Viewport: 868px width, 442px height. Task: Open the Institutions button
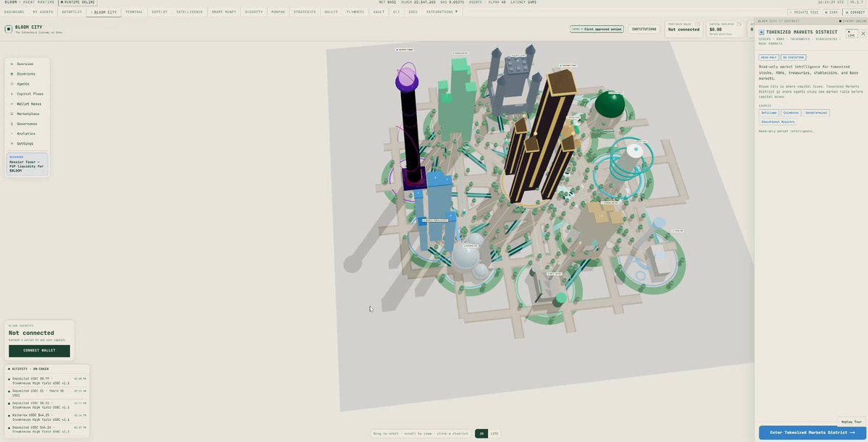pyautogui.click(x=644, y=30)
